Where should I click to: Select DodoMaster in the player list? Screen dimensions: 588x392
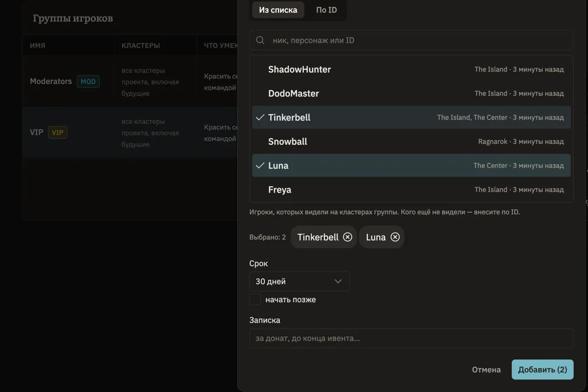click(411, 93)
